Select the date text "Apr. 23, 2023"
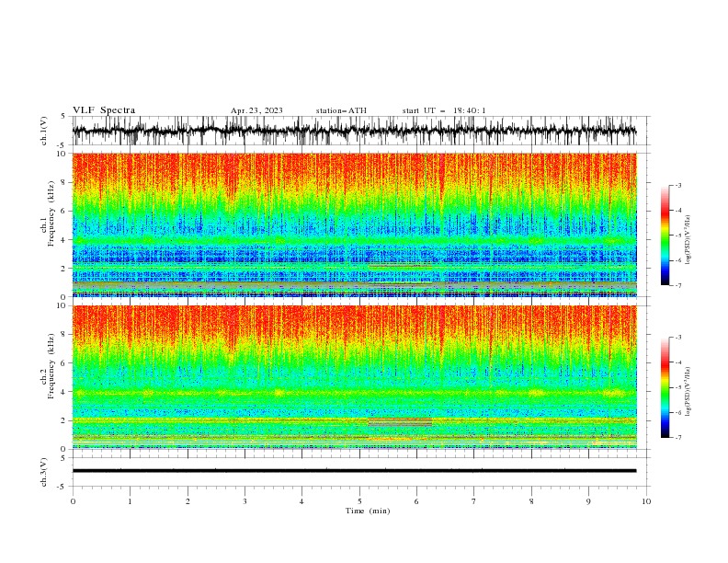The image size is (728, 563). pos(256,110)
